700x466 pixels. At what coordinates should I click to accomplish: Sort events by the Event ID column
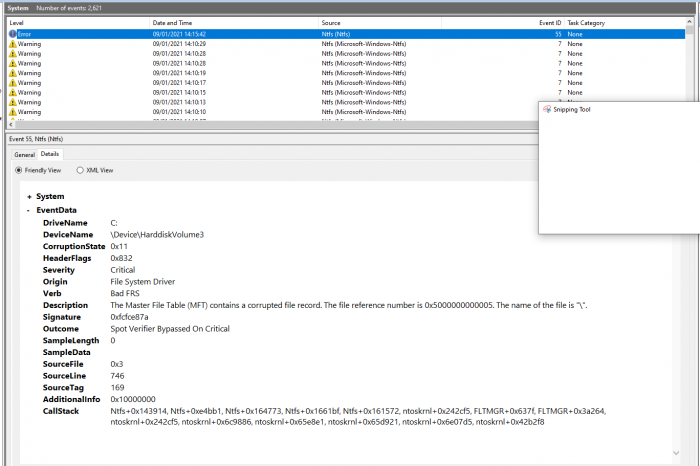point(549,22)
